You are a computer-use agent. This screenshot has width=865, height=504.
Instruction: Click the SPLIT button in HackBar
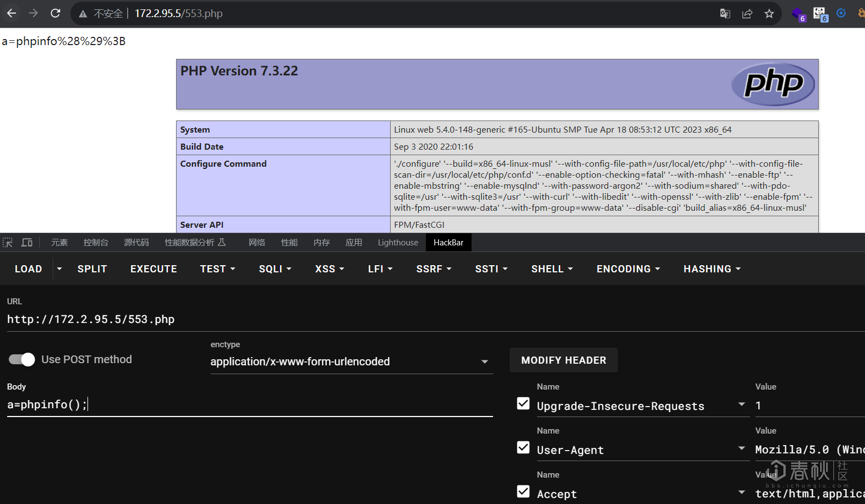[92, 269]
